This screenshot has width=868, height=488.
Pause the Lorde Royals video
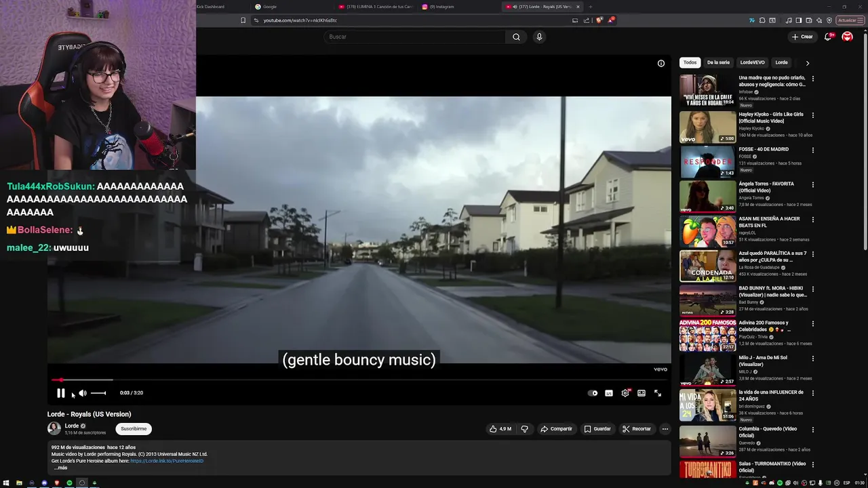(x=60, y=393)
